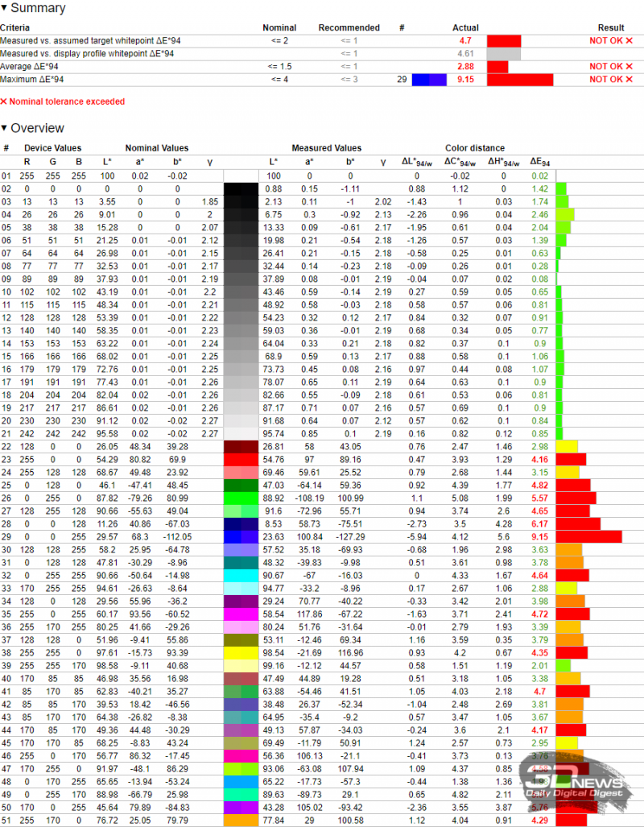The width and height of the screenshot is (644, 827).
Task: Click the 3DNews watermark logo
Action: (573, 779)
